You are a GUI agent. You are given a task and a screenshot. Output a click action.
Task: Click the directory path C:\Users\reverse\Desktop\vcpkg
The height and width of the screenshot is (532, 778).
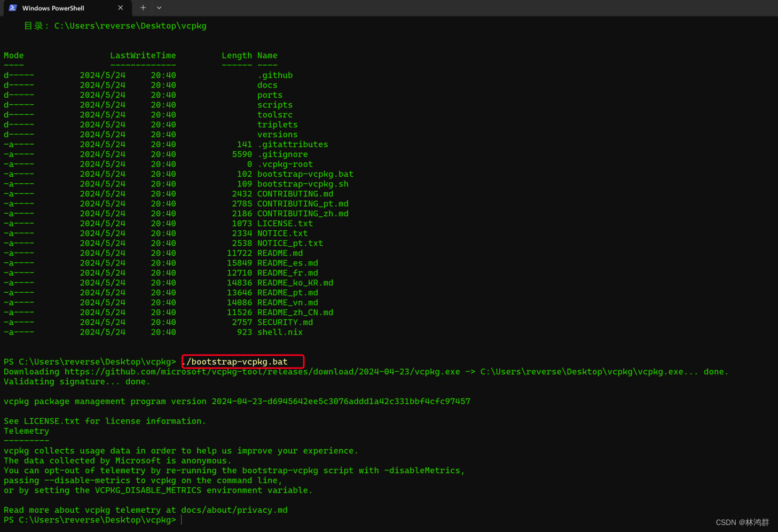click(x=130, y=26)
